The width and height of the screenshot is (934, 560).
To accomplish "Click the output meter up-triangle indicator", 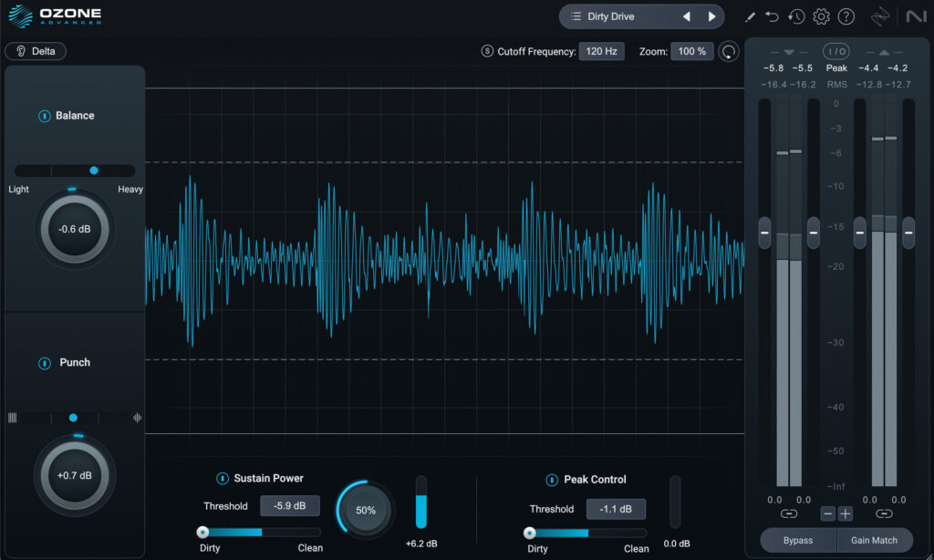I will point(884,52).
